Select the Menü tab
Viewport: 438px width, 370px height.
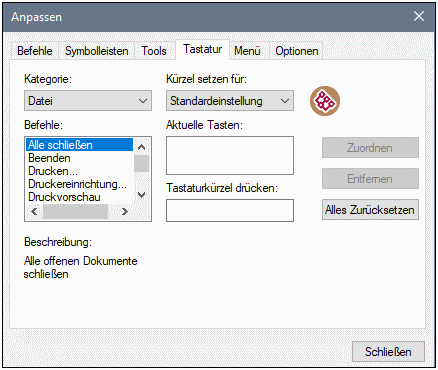coord(247,51)
